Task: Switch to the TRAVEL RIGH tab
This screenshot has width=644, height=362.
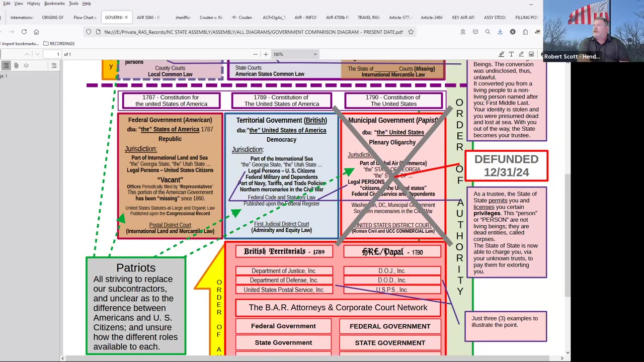Action: pyautogui.click(x=369, y=17)
